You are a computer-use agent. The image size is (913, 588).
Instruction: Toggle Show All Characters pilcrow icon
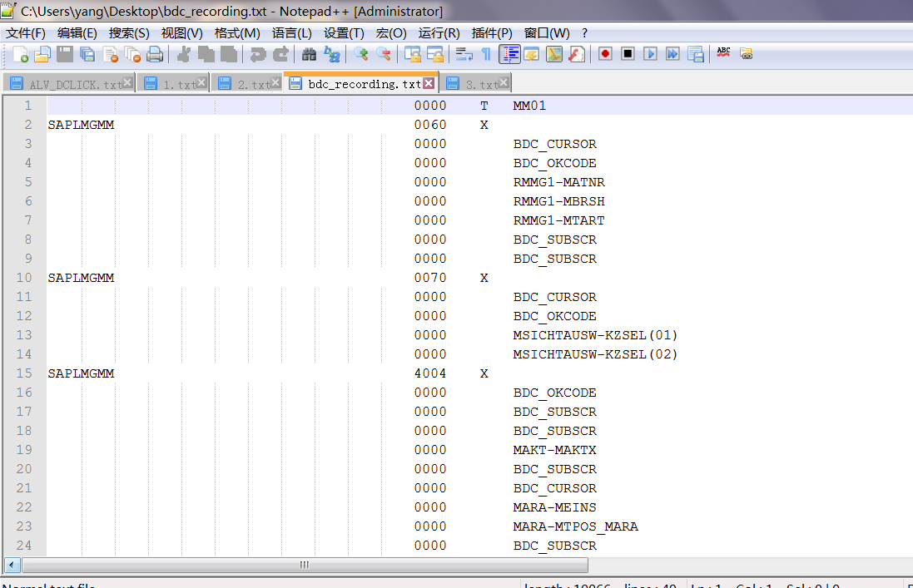[485, 54]
